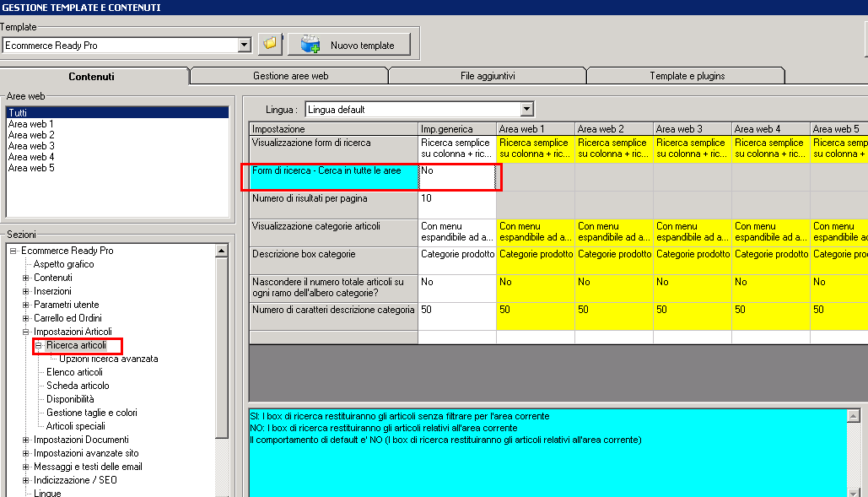Expand the Impostazioni avanzate sito node
The image size is (868, 497).
[25, 453]
